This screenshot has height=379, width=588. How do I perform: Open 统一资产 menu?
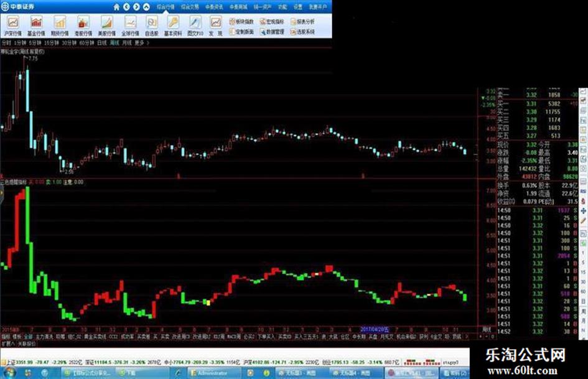[263, 7]
